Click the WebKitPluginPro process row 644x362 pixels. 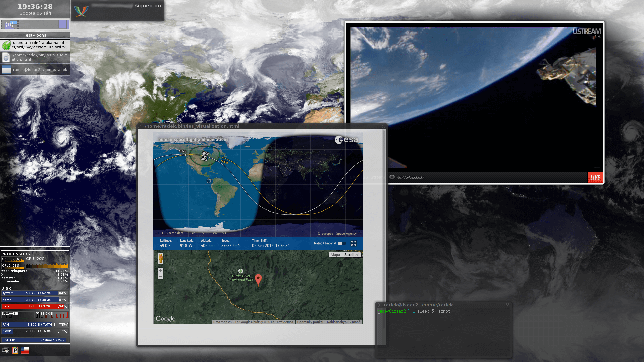35,271
